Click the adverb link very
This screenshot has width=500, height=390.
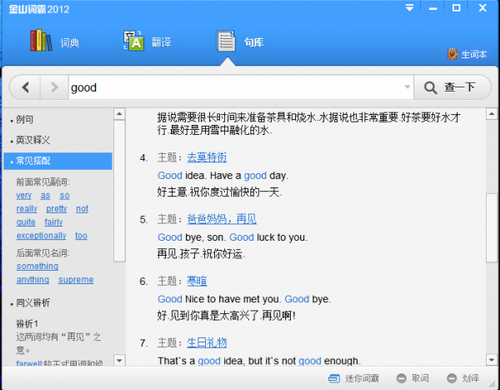pos(24,195)
